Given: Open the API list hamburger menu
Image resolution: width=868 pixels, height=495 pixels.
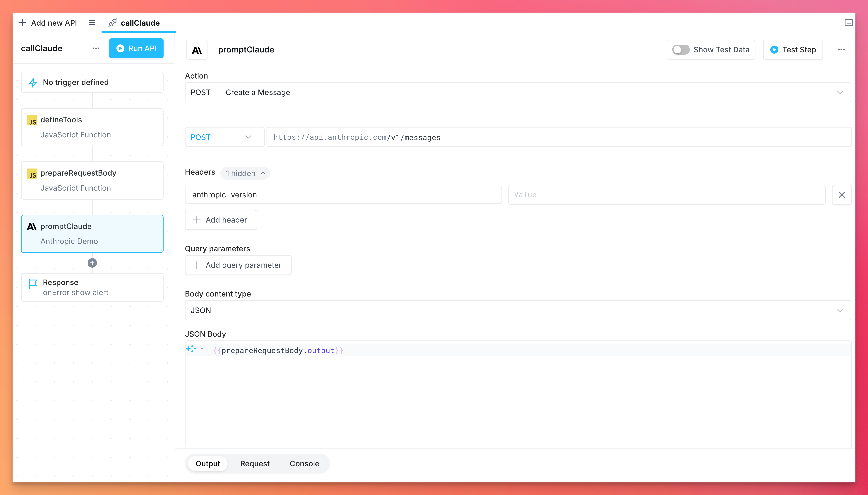Looking at the screenshot, I should (92, 23).
